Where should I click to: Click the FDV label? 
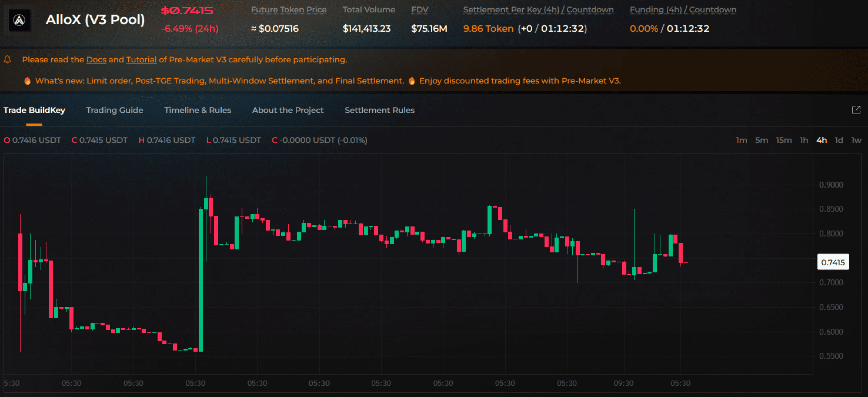point(420,9)
